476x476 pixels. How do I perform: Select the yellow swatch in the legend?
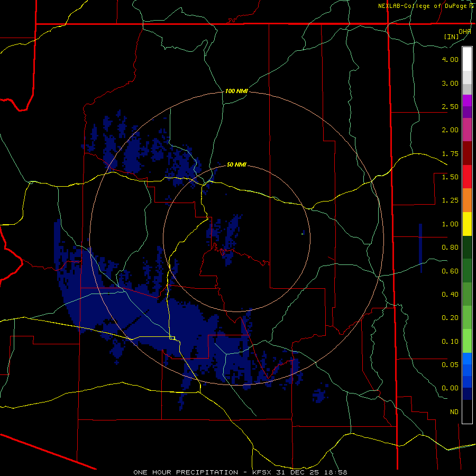click(x=467, y=224)
